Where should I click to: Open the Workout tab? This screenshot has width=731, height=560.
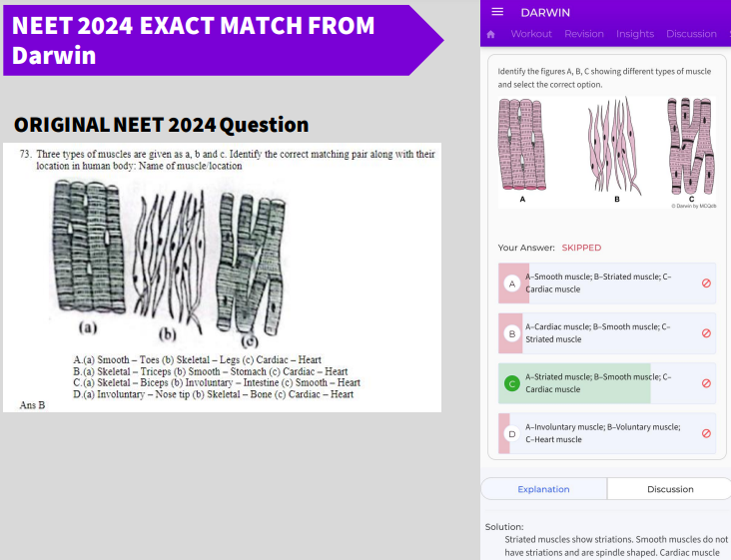(531, 34)
